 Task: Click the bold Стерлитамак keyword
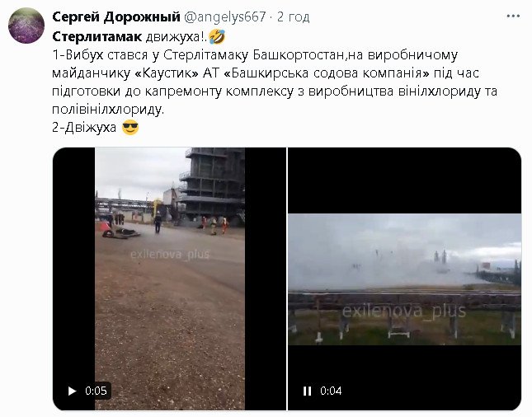tap(97, 36)
